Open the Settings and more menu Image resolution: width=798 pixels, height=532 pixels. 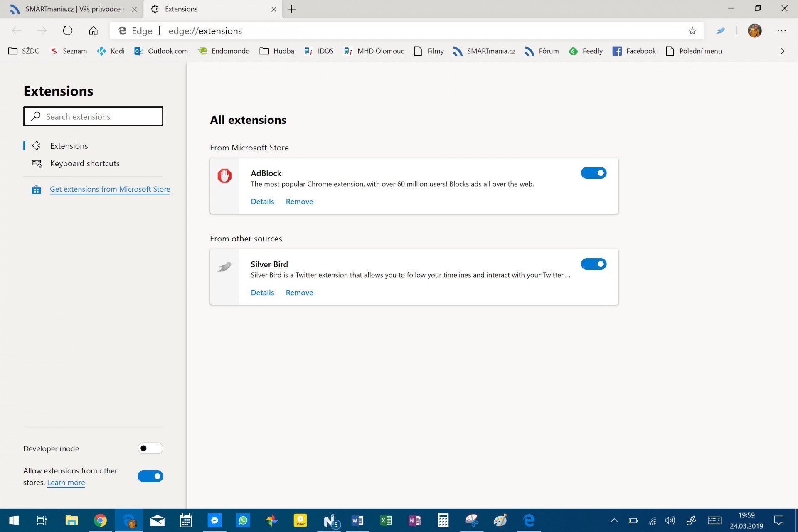coord(781,31)
